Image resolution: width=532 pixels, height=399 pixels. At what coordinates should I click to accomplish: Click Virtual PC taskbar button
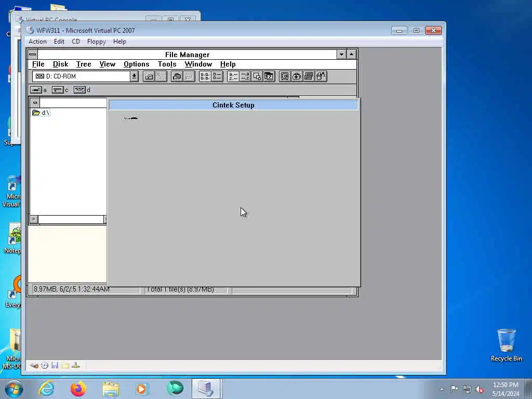[x=207, y=389]
